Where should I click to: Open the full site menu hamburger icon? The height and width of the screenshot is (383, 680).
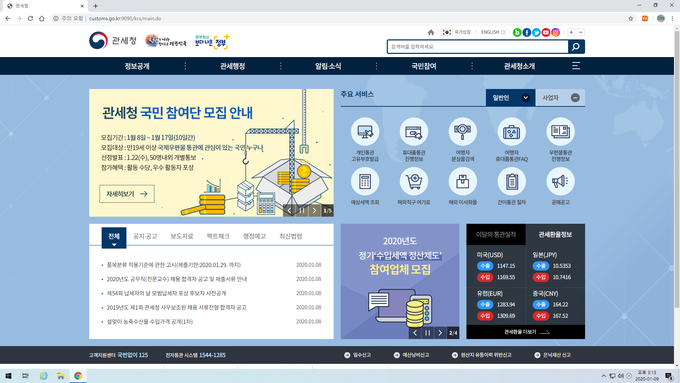(576, 65)
